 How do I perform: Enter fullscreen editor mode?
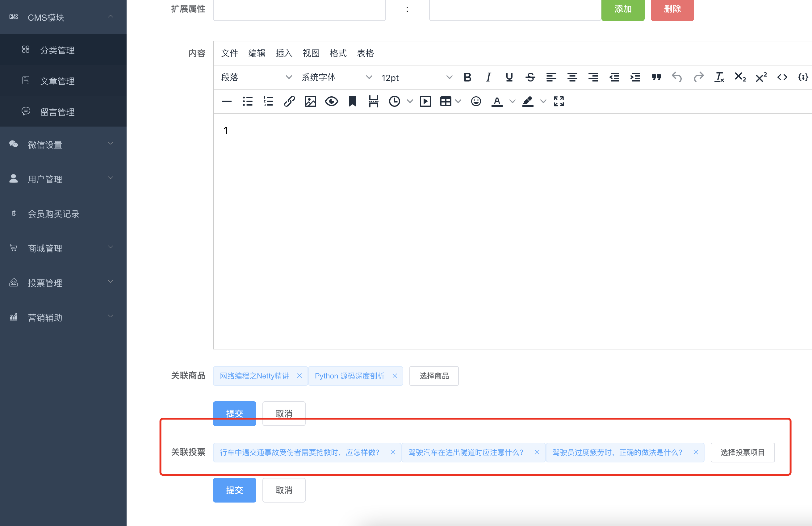pos(559,101)
